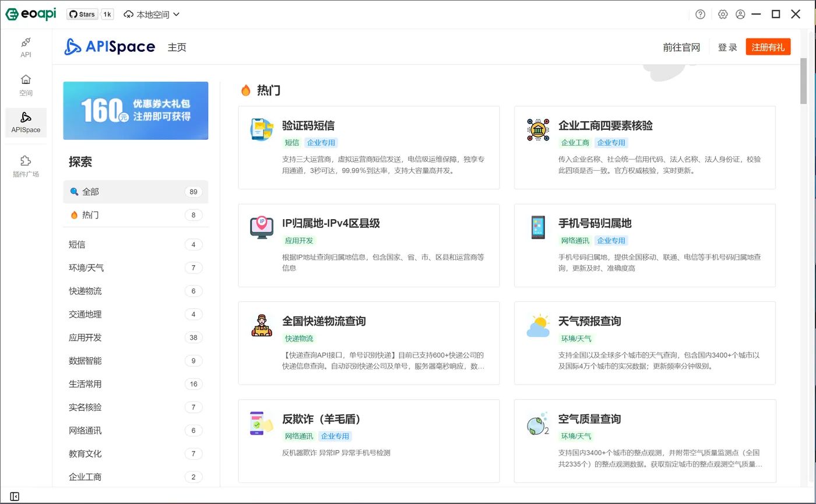
Task: Select the 网络通讯 category
Action: (x=136, y=430)
